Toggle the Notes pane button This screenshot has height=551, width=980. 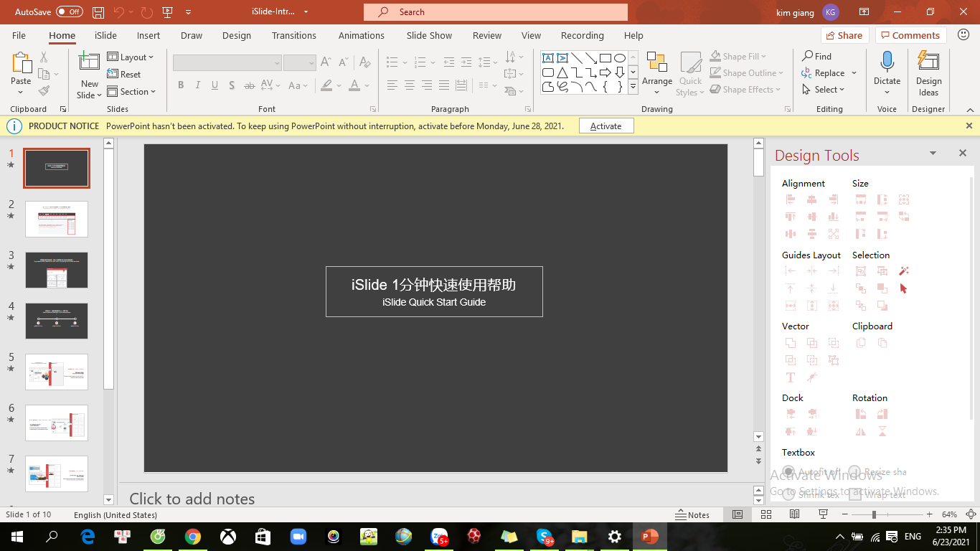click(x=692, y=514)
